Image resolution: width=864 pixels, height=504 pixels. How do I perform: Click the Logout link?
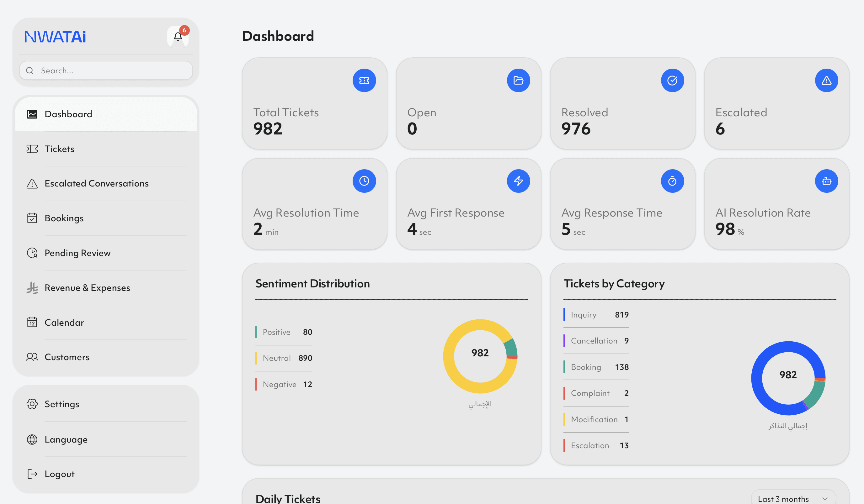tap(59, 474)
